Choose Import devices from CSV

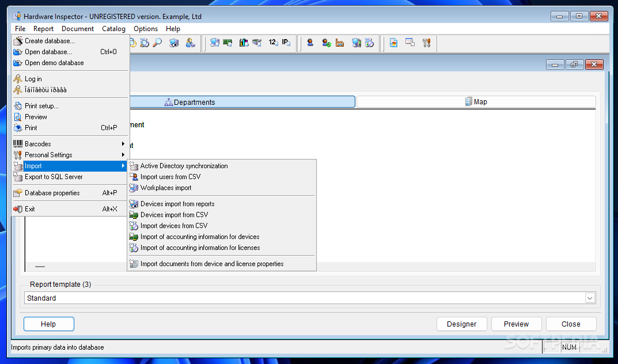click(222, 226)
